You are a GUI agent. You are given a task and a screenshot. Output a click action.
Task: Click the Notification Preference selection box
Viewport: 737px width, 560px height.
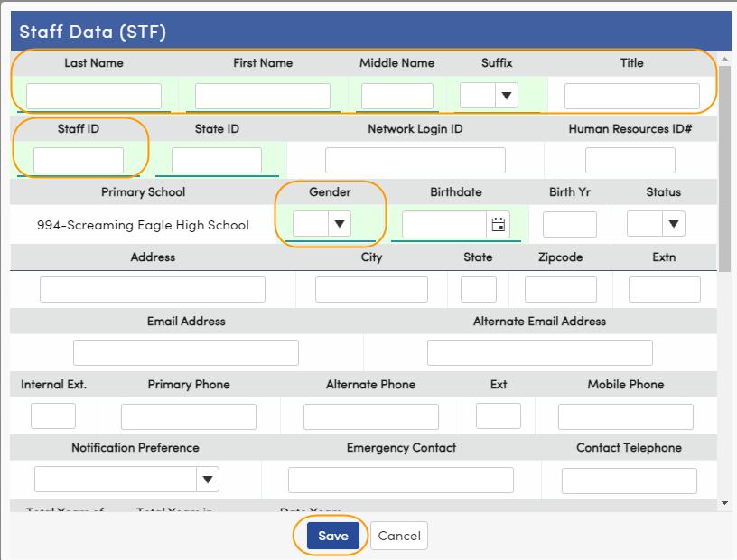[x=116, y=479]
